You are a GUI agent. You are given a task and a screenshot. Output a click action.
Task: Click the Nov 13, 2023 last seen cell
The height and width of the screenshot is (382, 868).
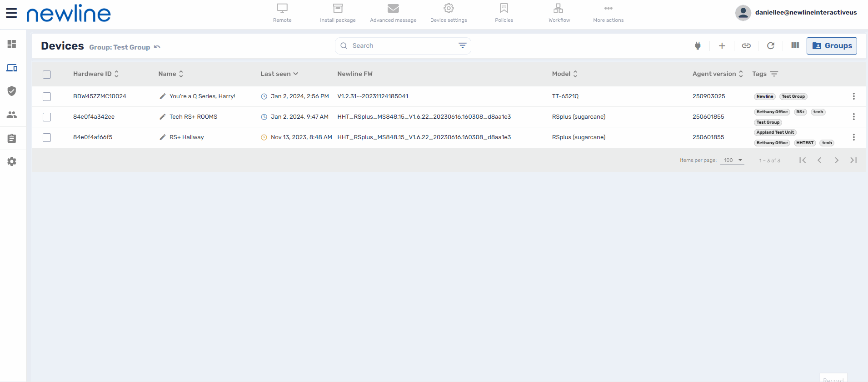(x=301, y=137)
